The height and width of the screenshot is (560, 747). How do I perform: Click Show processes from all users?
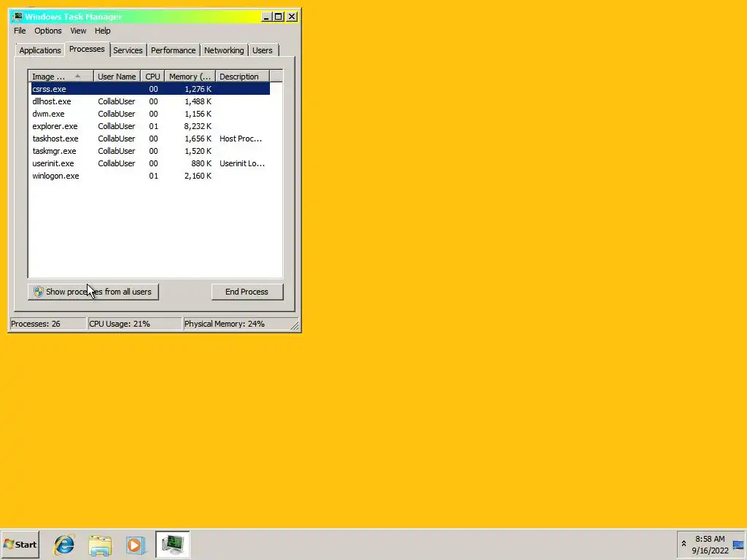coord(93,292)
